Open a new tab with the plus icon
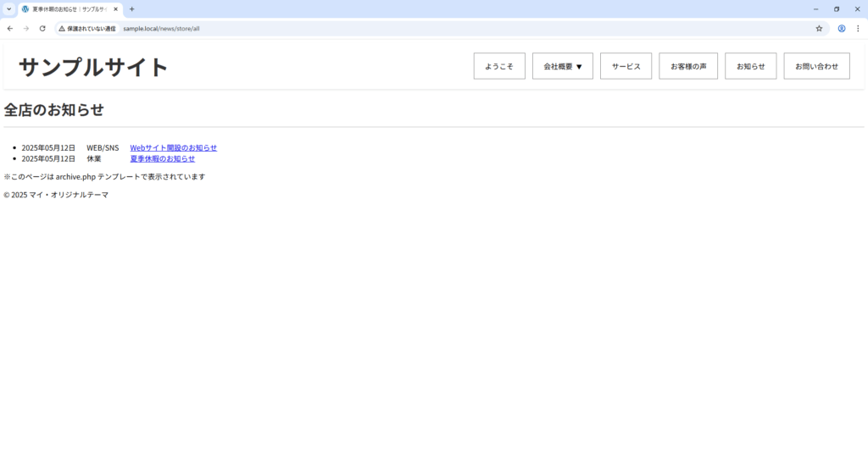 point(131,8)
